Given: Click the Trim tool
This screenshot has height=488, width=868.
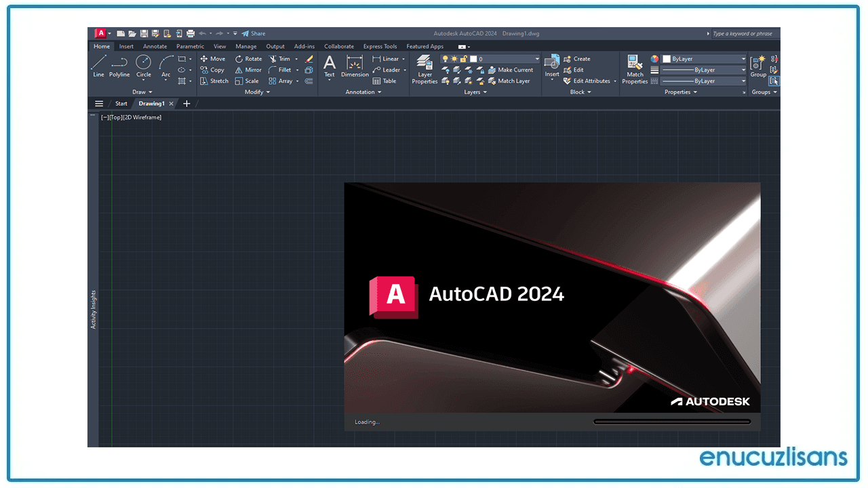Looking at the screenshot, I should pyautogui.click(x=279, y=59).
